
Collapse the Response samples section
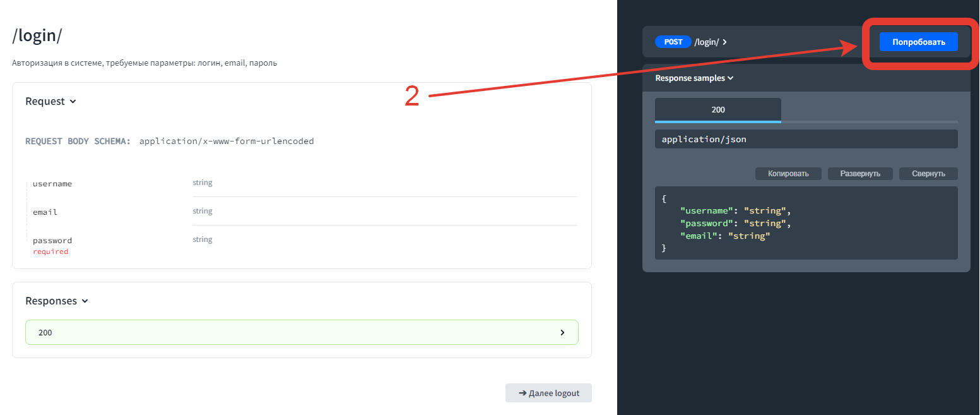coord(694,78)
